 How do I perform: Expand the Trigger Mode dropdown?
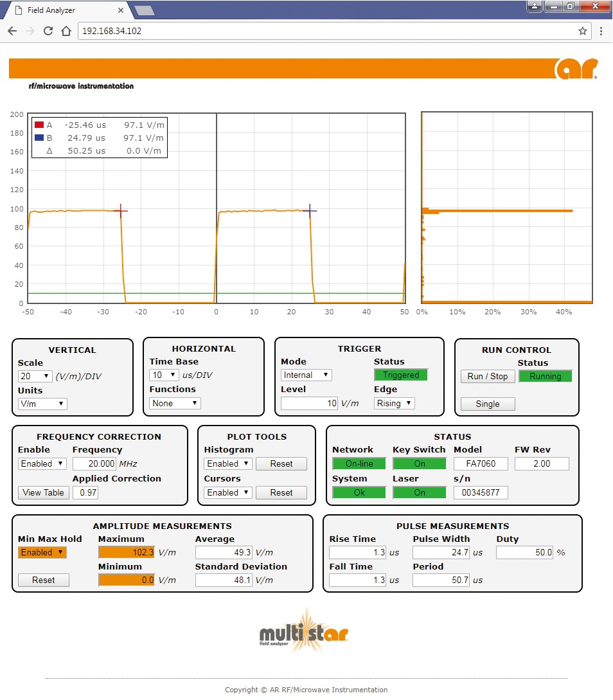pyautogui.click(x=306, y=375)
